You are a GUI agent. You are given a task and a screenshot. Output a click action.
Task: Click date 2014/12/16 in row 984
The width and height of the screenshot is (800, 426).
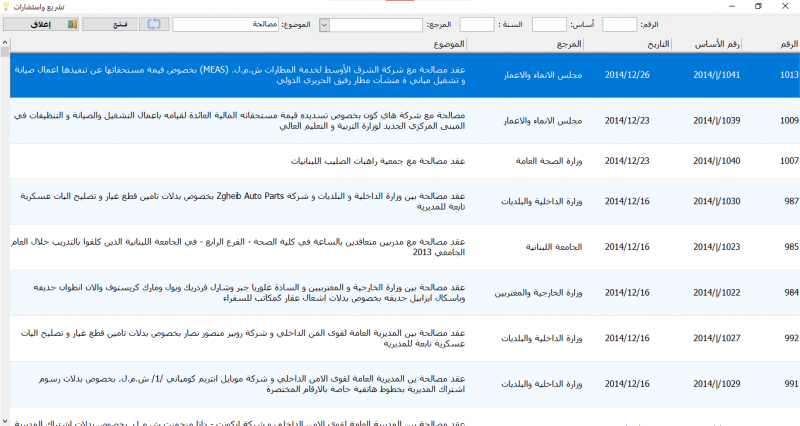(x=627, y=292)
